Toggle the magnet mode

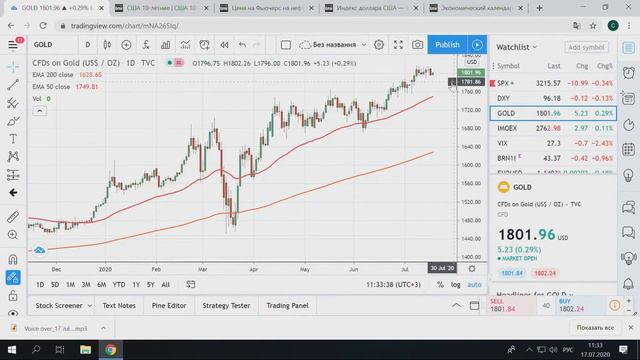click(x=13, y=259)
